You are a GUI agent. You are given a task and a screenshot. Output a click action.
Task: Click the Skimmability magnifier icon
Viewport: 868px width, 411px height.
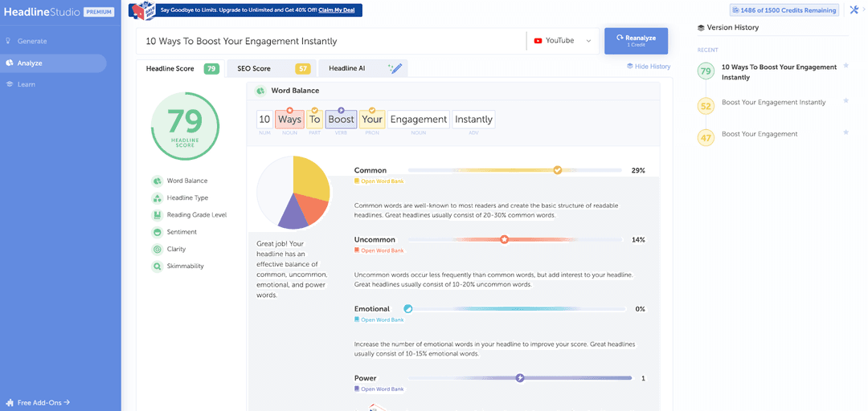coord(158,267)
